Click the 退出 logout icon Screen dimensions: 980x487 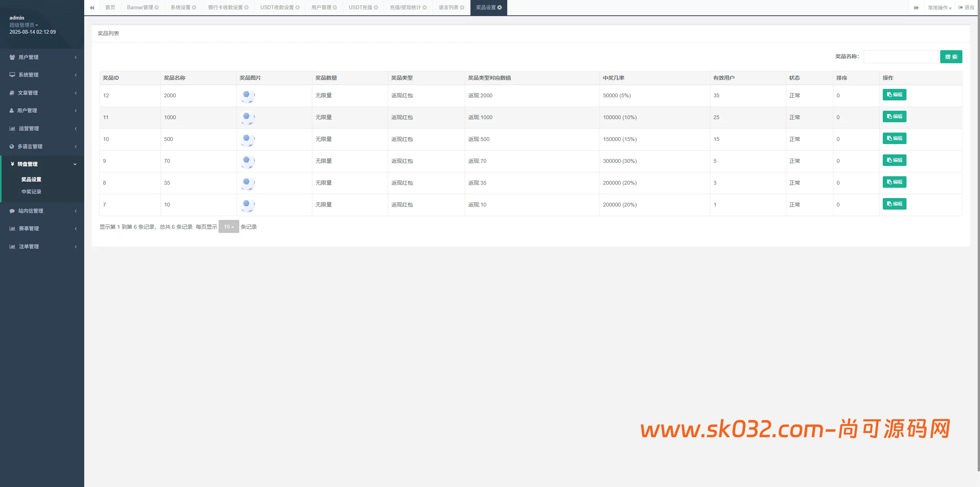coord(961,8)
